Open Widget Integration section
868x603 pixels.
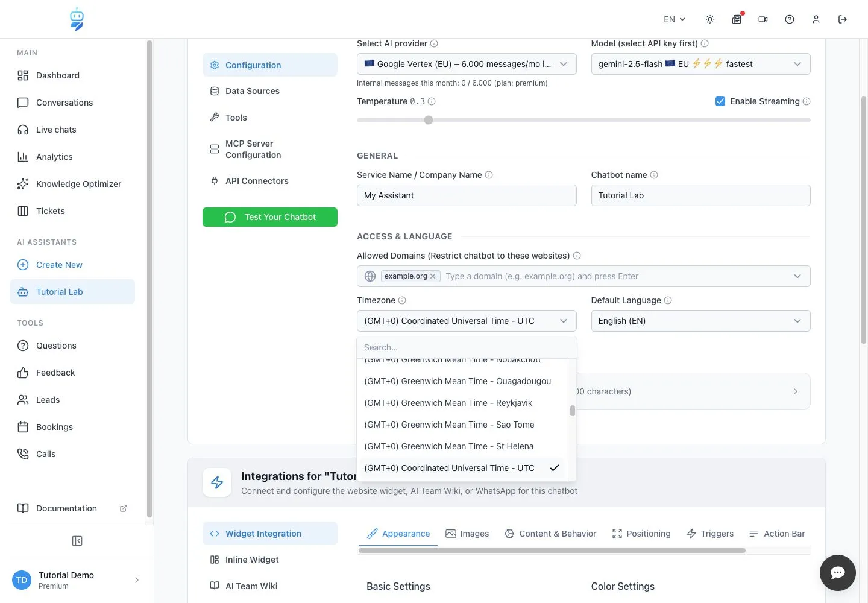270,534
